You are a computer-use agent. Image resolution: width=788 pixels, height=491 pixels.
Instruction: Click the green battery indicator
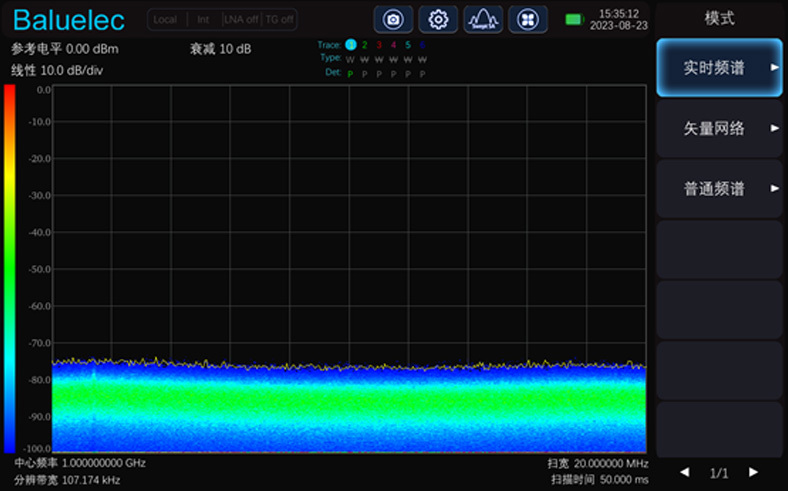coord(574,20)
